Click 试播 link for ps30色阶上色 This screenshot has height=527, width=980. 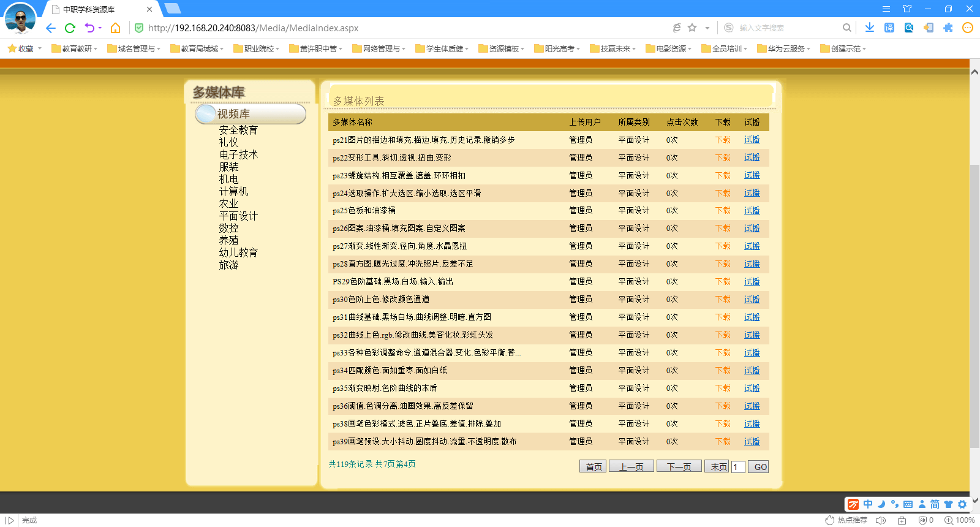click(x=752, y=300)
